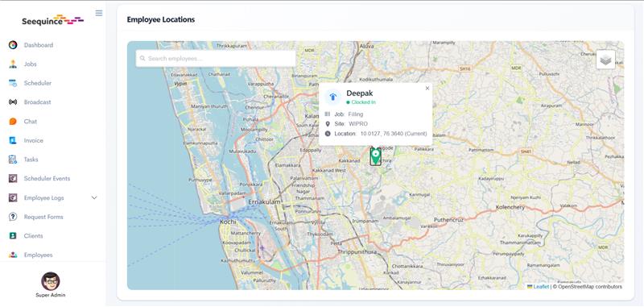The height and width of the screenshot is (307, 644).
Task: Follow the Leaflet attribution link
Action: [541, 287]
